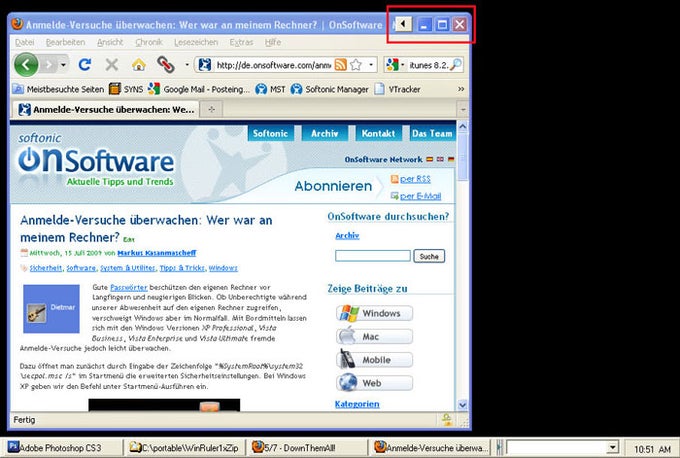Click the Softonic site navigation tab
This screenshot has width=680, height=458.
tap(270, 133)
